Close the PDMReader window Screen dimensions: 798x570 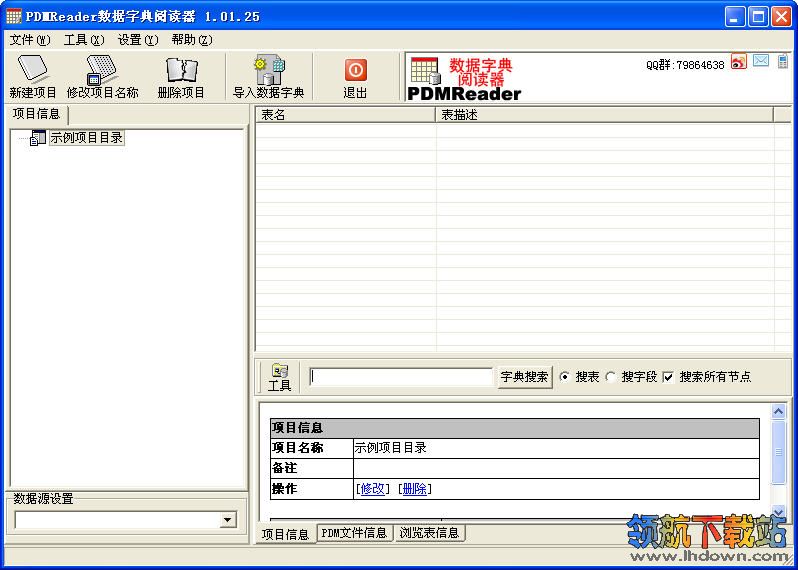[781, 17]
